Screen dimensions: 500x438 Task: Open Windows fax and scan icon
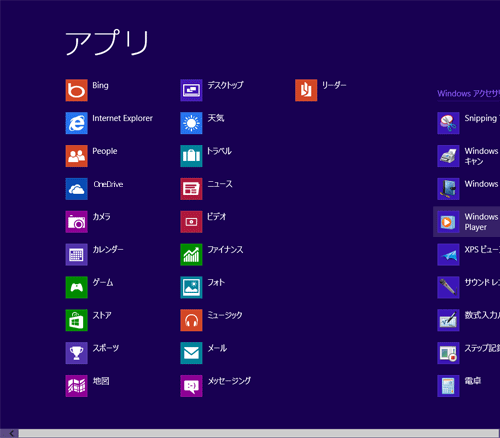(448, 156)
